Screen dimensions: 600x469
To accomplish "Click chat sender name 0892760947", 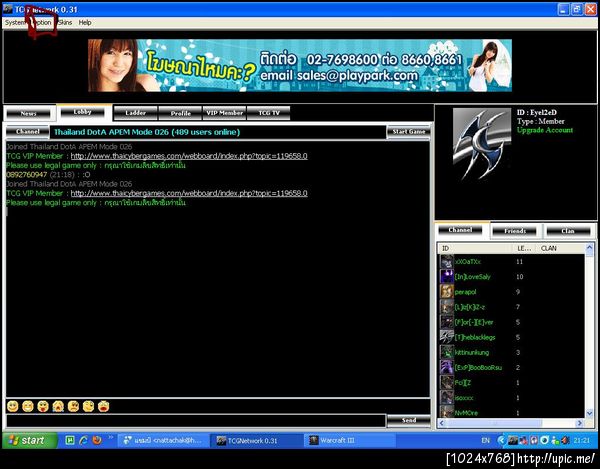I will point(27,175).
